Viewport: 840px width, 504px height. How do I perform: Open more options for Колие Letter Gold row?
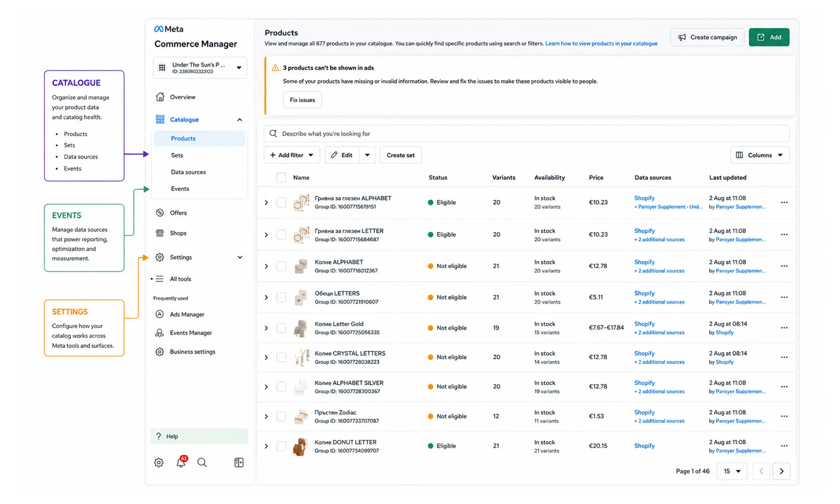point(784,328)
